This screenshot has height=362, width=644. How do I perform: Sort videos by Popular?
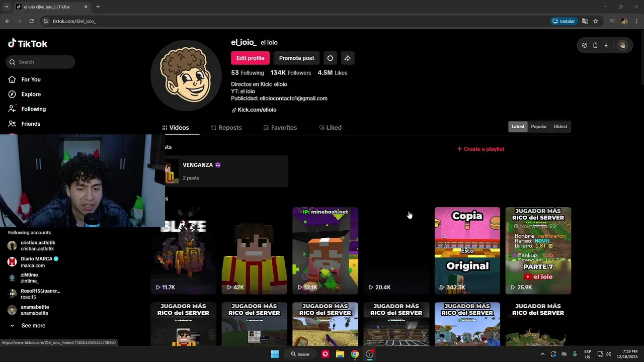(539, 126)
